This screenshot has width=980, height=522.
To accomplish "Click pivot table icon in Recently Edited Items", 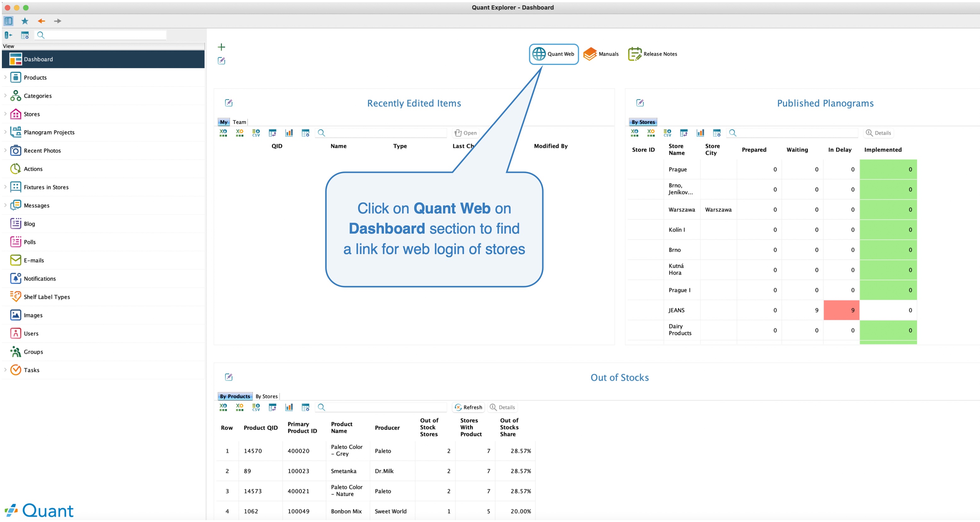I will (273, 133).
